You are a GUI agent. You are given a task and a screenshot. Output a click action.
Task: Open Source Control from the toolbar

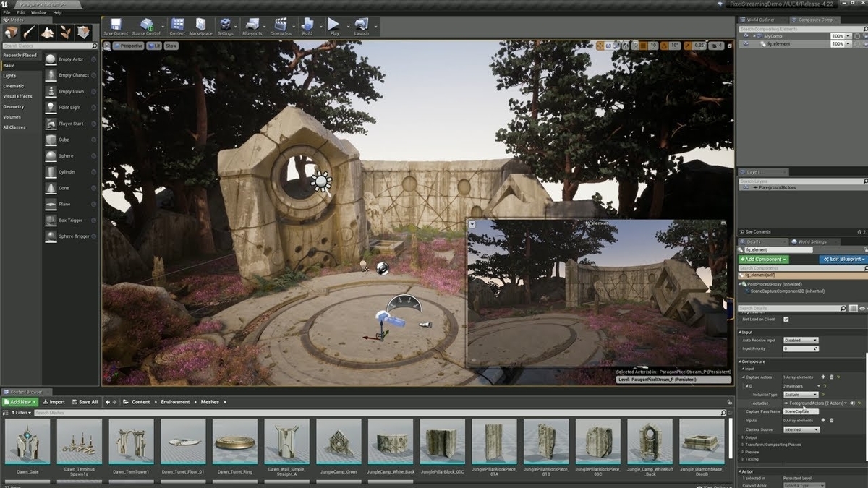click(145, 27)
